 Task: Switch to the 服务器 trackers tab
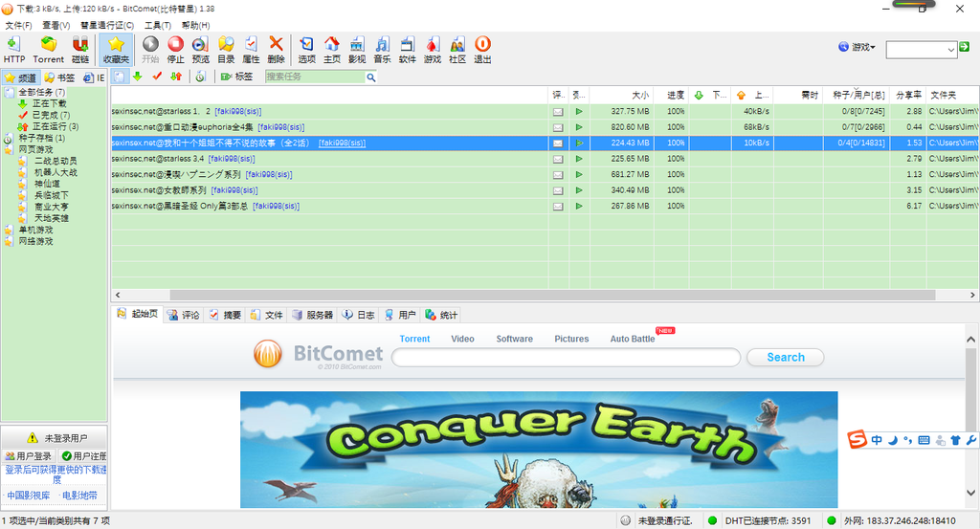pyautogui.click(x=313, y=315)
